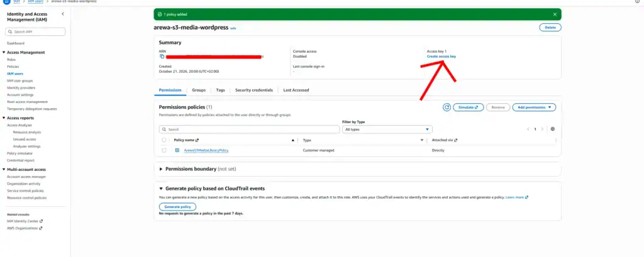Open Access Analyzer in the sidebar

click(x=19, y=125)
